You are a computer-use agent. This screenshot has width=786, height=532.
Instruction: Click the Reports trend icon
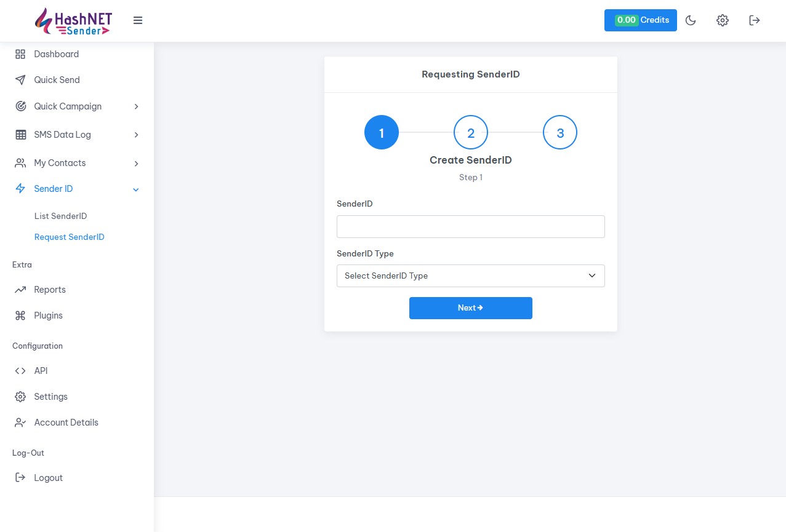[20, 290]
